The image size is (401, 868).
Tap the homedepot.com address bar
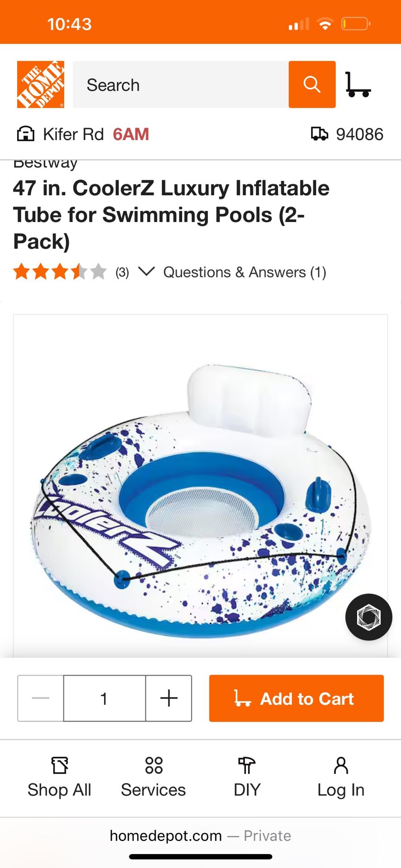tap(200, 836)
